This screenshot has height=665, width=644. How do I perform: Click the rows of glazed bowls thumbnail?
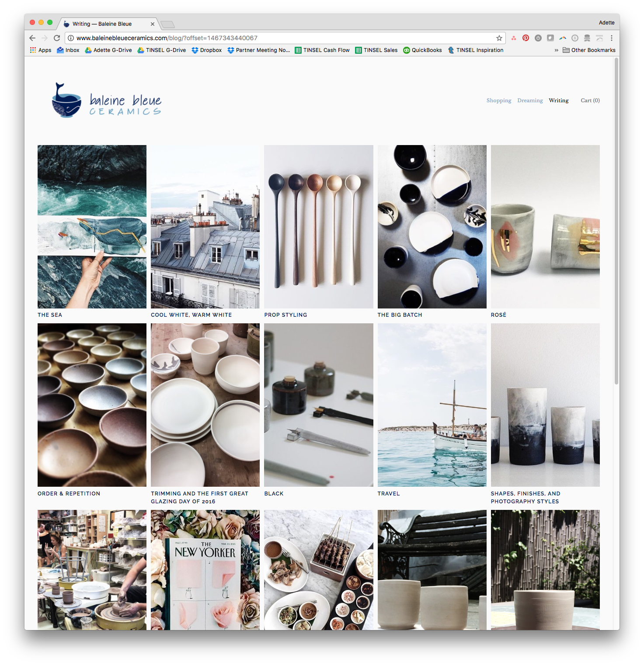[92, 405]
